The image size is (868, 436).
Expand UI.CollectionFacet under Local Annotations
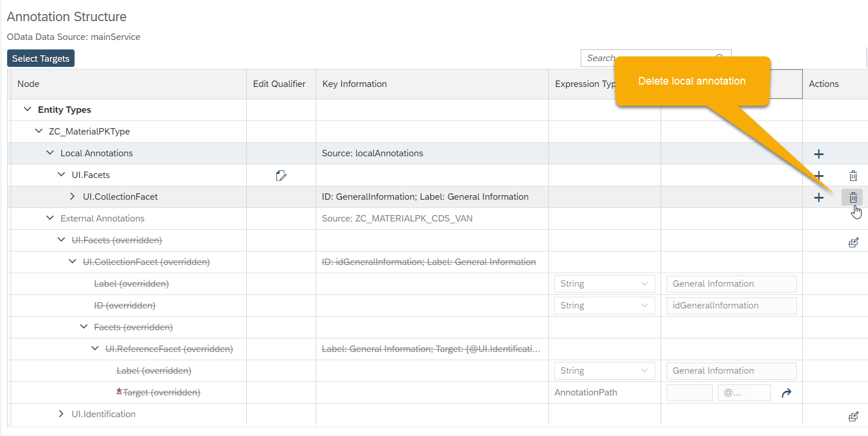pos(71,196)
